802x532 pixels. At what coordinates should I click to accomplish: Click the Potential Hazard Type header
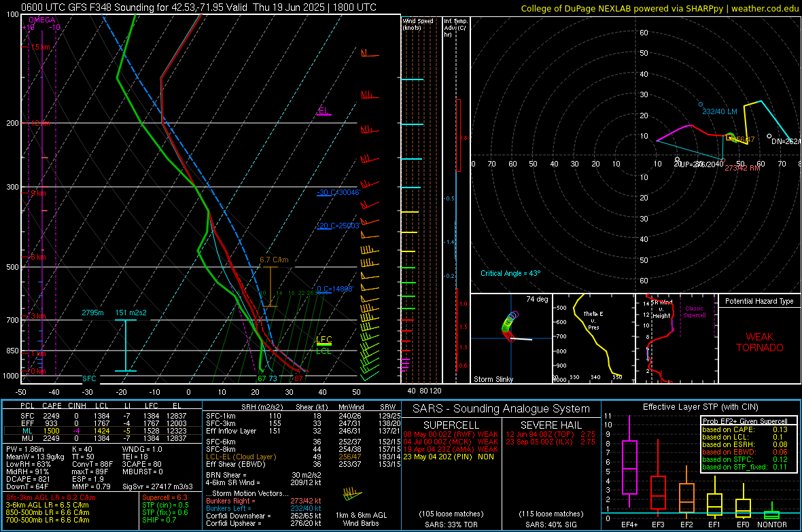tap(759, 301)
